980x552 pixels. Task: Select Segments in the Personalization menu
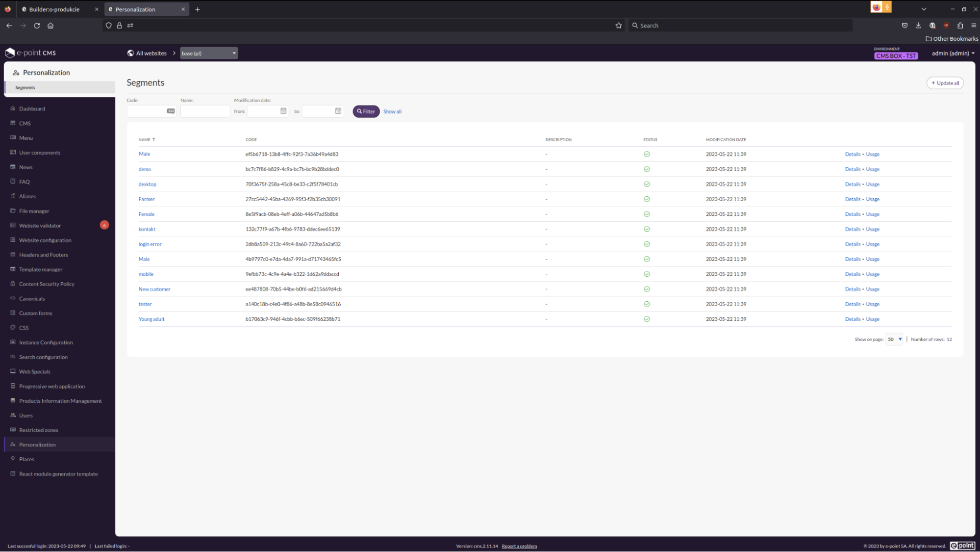(25, 87)
